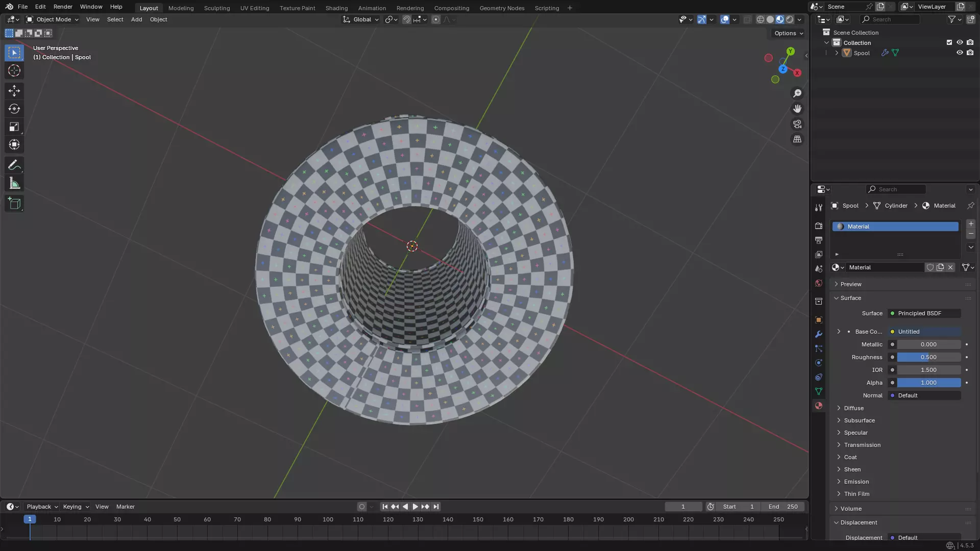
Task: Activate the Annotate pencil tool
Action: pyautogui.click(x=14, y=165)
